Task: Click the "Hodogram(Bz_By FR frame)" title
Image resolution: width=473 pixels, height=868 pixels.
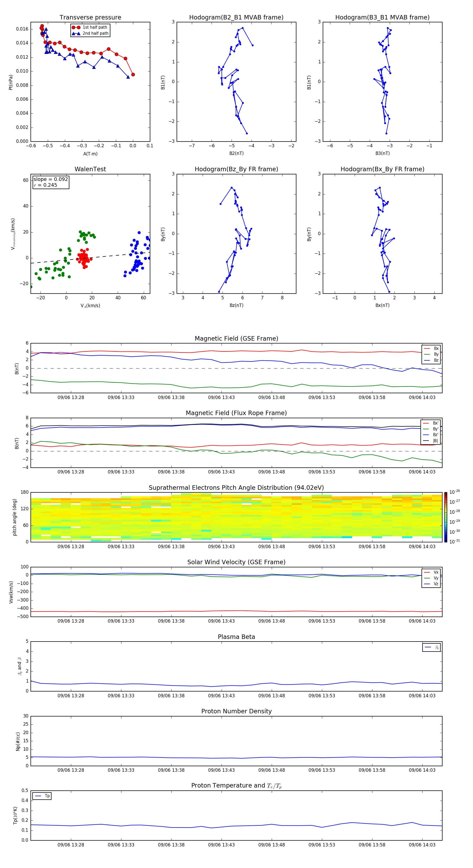Action: (236, 169)
